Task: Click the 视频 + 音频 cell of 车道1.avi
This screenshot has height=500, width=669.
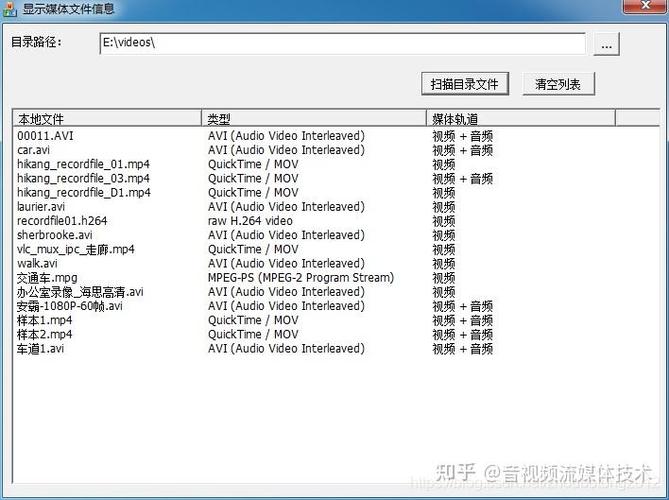Action: pos(463,349)
